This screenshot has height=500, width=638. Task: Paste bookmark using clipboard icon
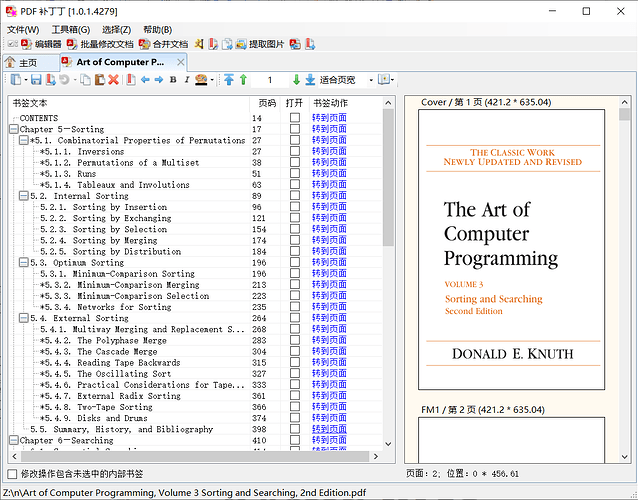[x=100, y=80]
